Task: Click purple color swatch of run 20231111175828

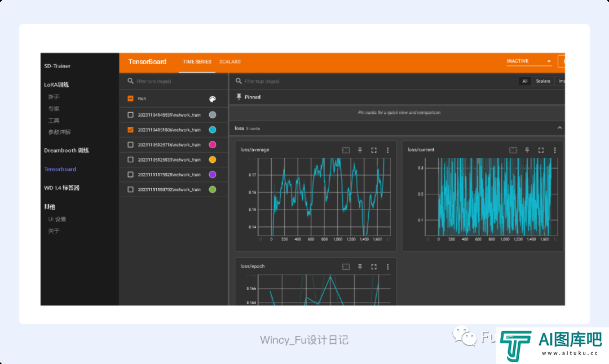Action: (x=213, y=175)
